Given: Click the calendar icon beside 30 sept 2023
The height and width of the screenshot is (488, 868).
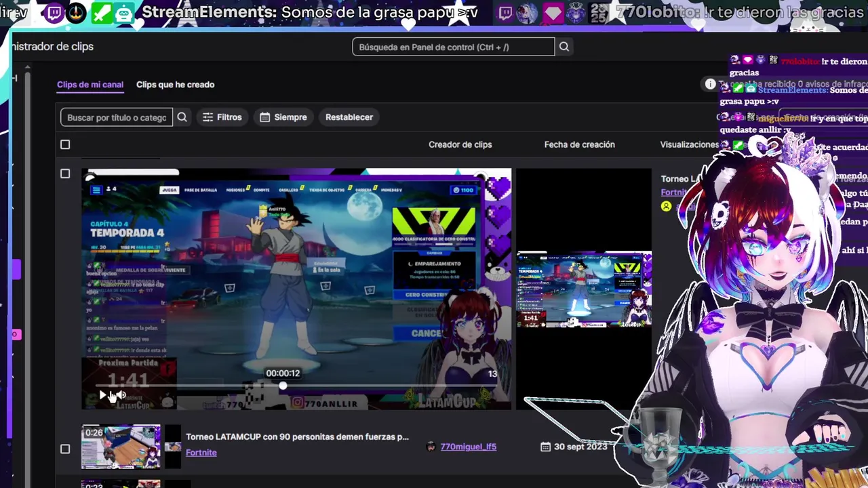Looking at the screenshot, I should (545, 447).
